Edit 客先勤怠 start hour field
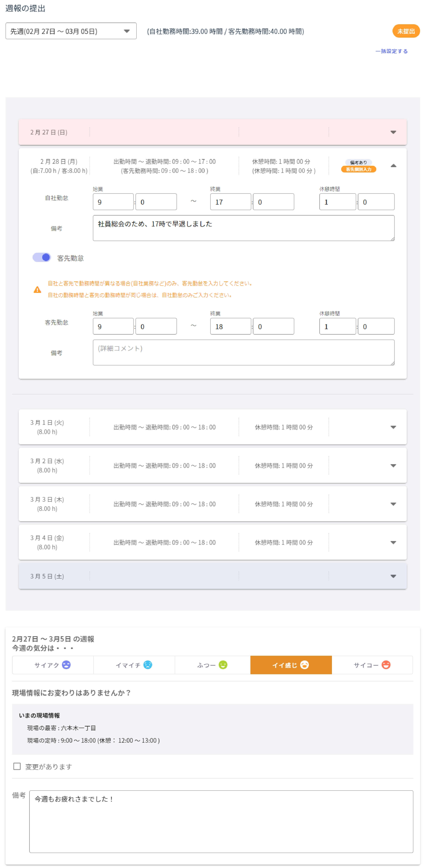This screenshot has width=426, height=868. (x=113, y=326)
